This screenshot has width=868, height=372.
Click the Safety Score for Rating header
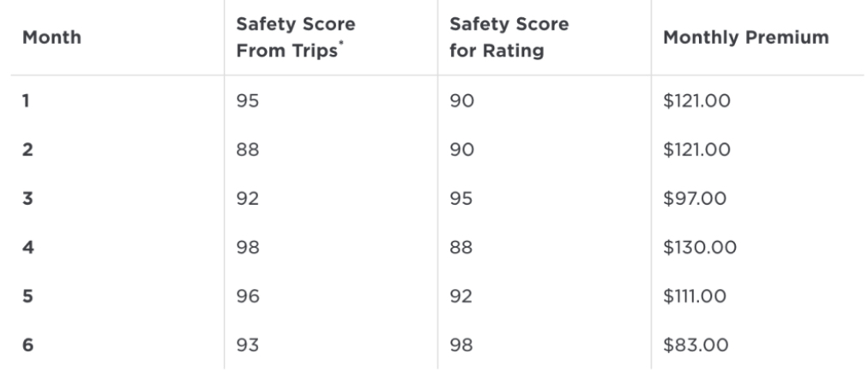509,38
